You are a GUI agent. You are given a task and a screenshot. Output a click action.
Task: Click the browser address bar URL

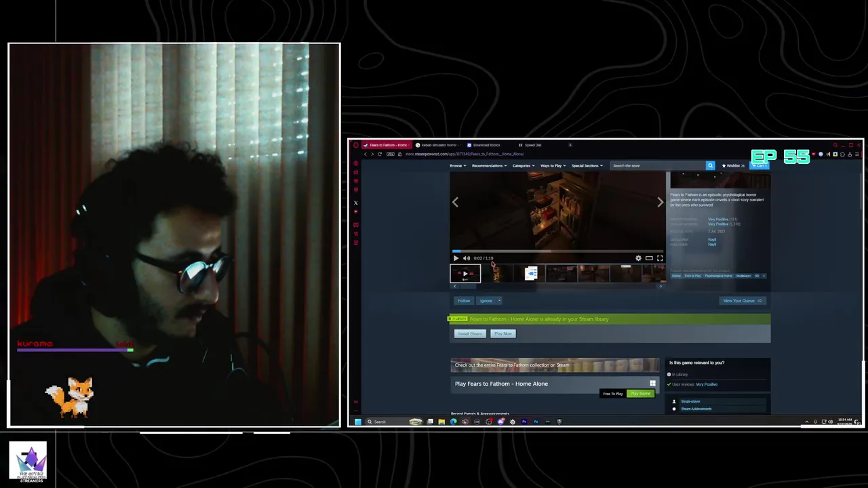pyautogui.click(x=465, y=154)
